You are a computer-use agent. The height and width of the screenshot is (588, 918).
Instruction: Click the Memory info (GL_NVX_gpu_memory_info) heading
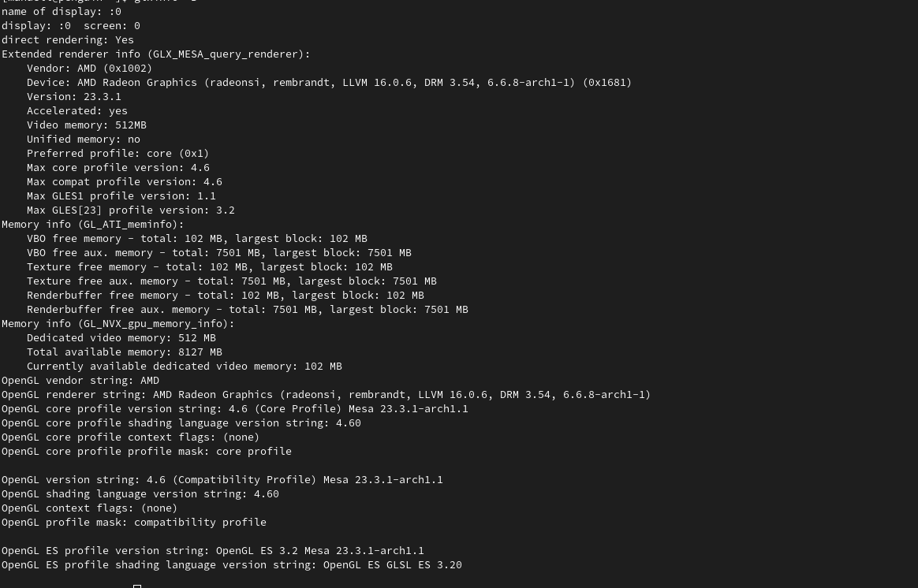tap(118, 323)
